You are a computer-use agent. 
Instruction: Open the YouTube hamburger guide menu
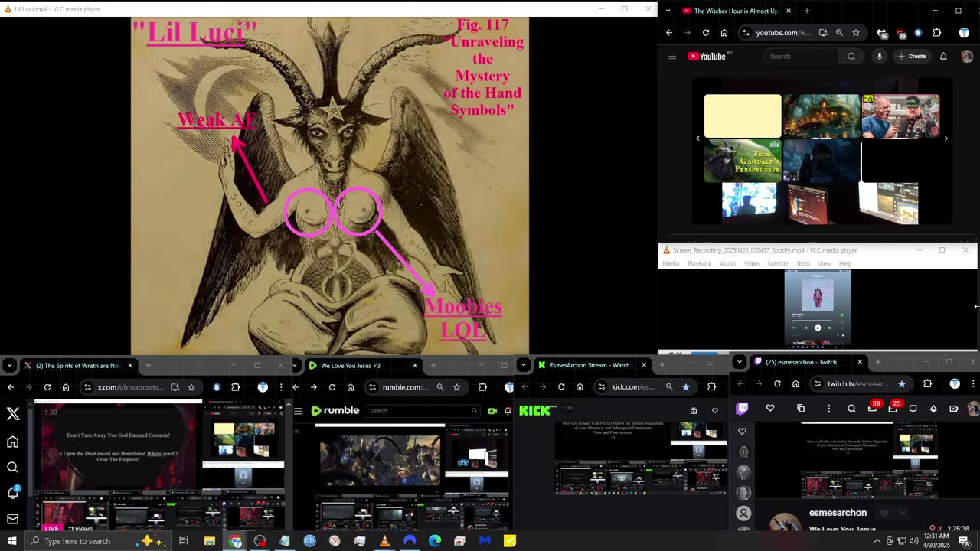(x=672, y=56)
